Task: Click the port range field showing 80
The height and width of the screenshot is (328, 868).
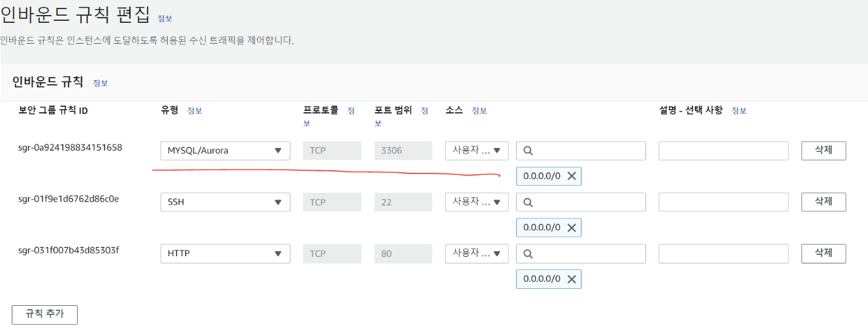Action: [x=403, y=254]
